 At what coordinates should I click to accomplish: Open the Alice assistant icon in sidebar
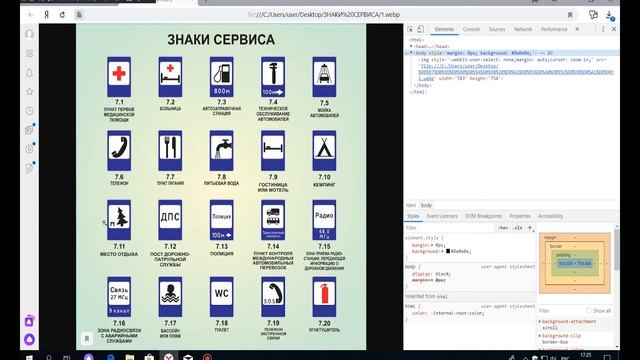click(29, 339)
